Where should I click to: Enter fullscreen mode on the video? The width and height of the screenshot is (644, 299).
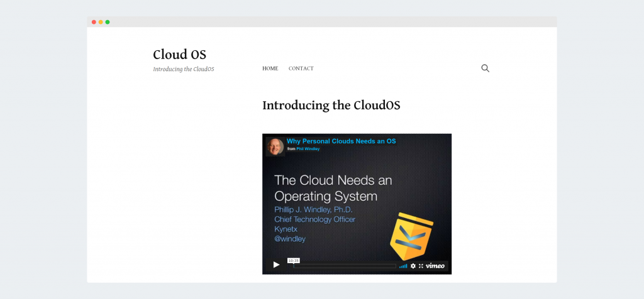click(421, 266)
